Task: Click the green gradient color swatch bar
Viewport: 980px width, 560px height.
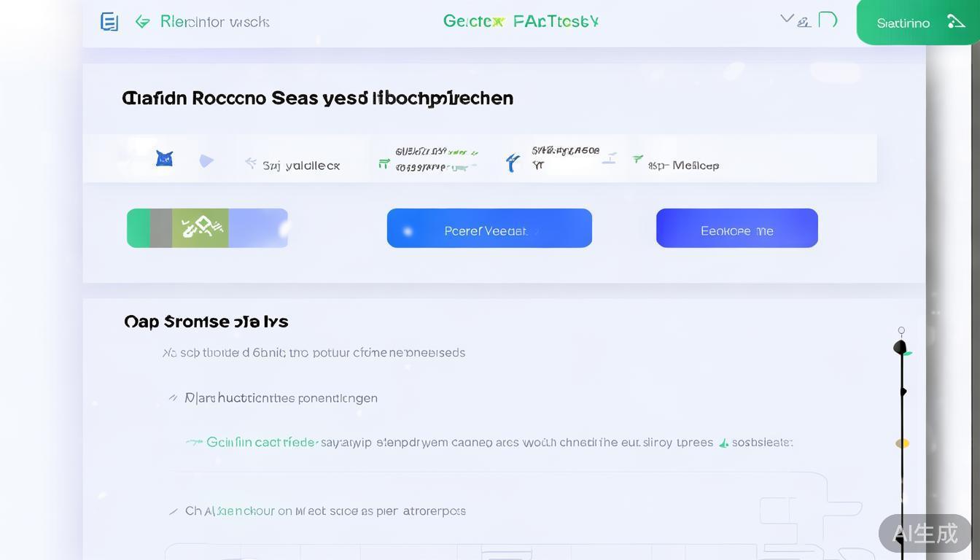Action: 206,227
